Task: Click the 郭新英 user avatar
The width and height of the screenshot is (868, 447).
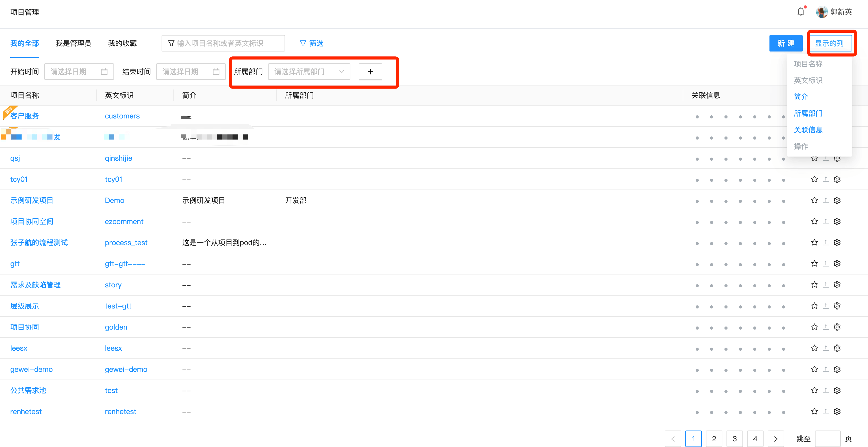Action: (822, 12)
